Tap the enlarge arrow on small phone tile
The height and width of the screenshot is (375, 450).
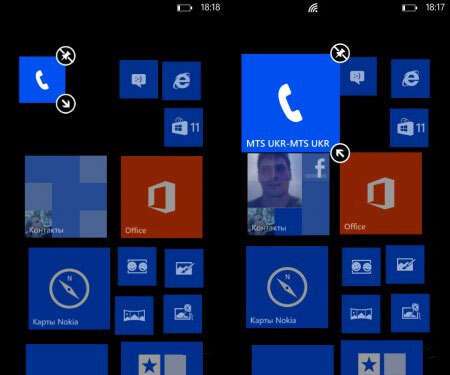click(x=66, y=104)
